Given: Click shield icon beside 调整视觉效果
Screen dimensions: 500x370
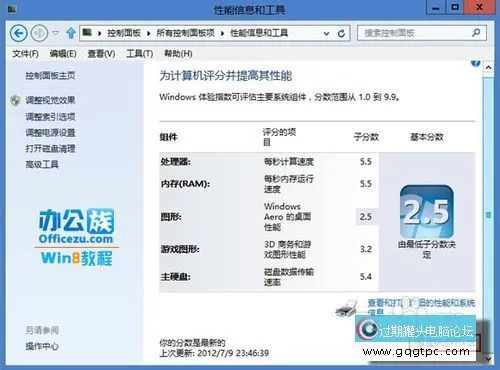Looking at the screenshot, I should [x=15, y=100].
